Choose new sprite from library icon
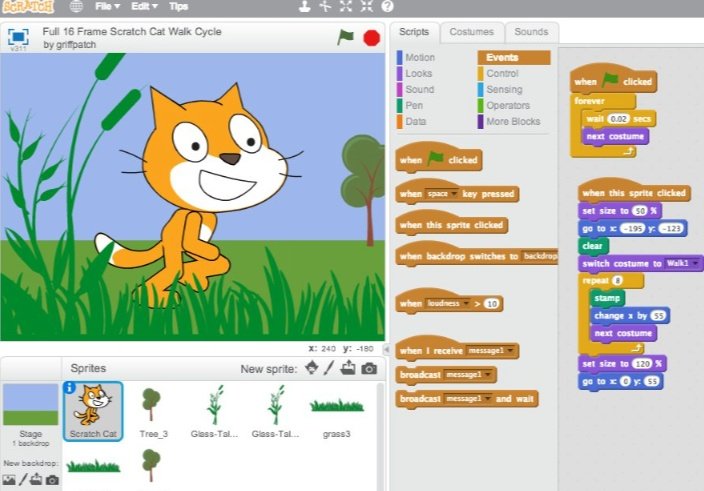The image size is (704, 491). [312, 368]
